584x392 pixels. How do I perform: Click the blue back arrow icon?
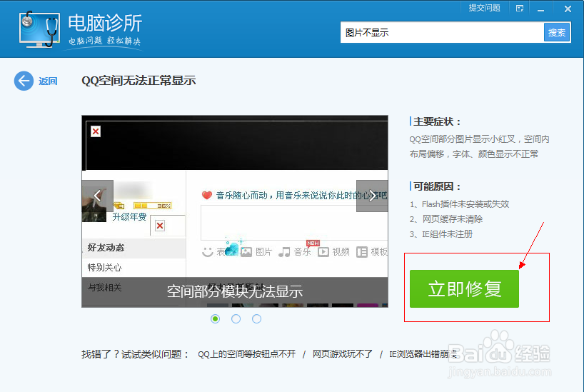click(x=24, y=81)
